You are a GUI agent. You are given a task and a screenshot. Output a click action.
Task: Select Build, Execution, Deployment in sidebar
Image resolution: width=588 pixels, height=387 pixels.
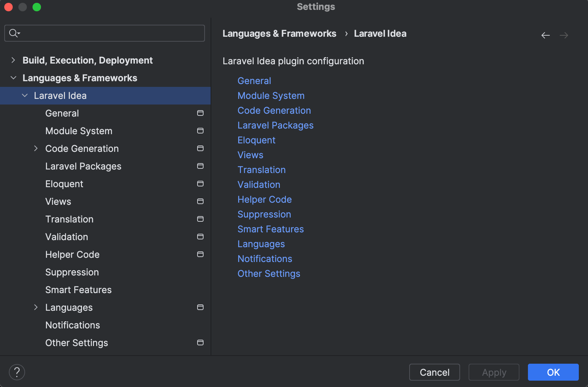88,60
